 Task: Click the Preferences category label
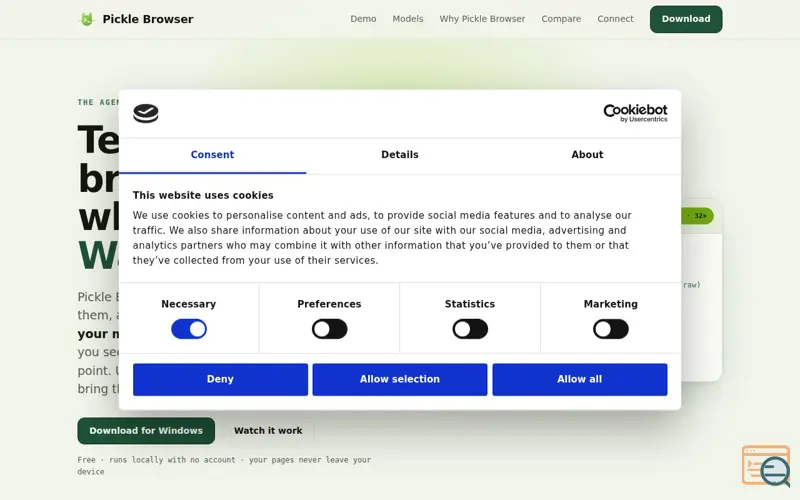[329, 304]
